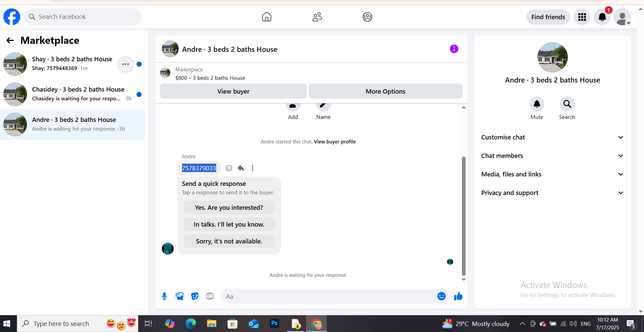The height and width of the screenshot is (332, 644).
Task: Expand Privacy and support section
Action: pos(553,193)
